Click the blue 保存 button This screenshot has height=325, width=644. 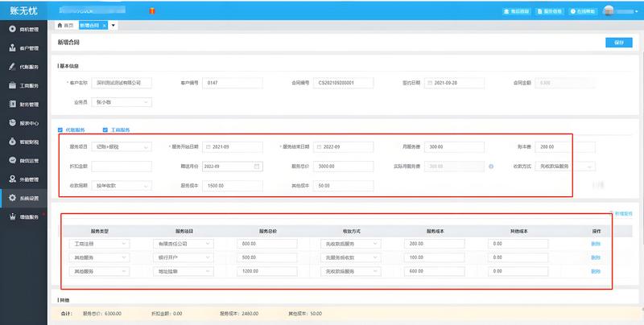(617, 42)
